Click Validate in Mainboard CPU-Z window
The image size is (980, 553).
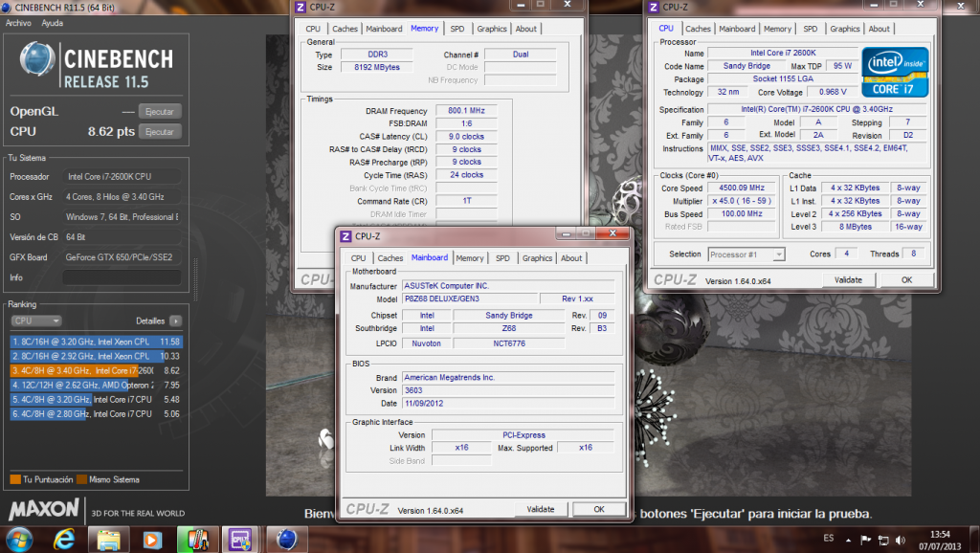[x=541, y=509]
